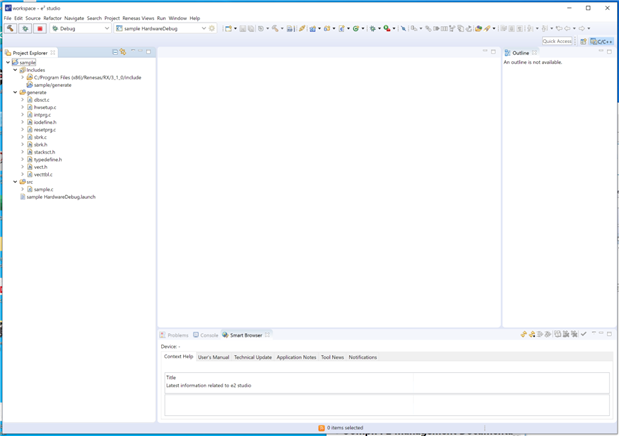Expand the sample.c file node

(23, 189)
